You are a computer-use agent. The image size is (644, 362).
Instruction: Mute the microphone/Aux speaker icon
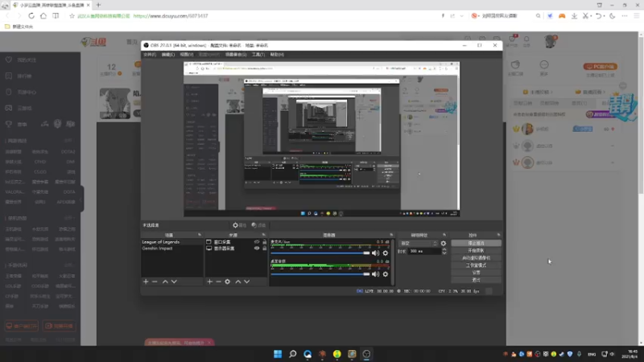tap(375, 253)
